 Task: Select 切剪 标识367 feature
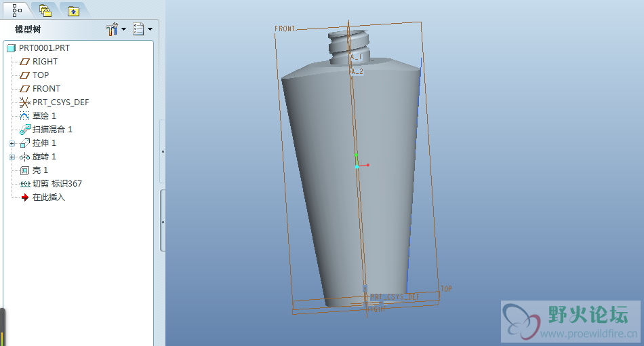point(57,183)
